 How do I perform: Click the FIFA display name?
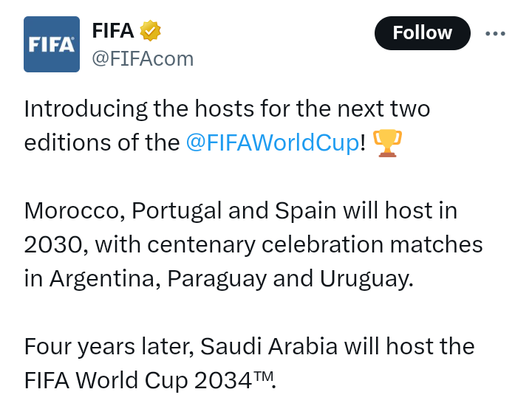pyautogui.click(x=112, y=31)
